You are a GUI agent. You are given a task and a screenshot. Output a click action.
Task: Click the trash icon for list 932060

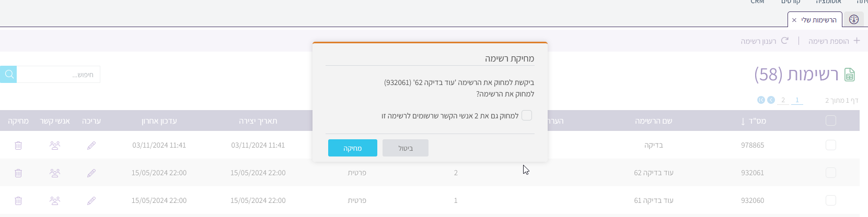pyautogui.click(x=18, y=201)
